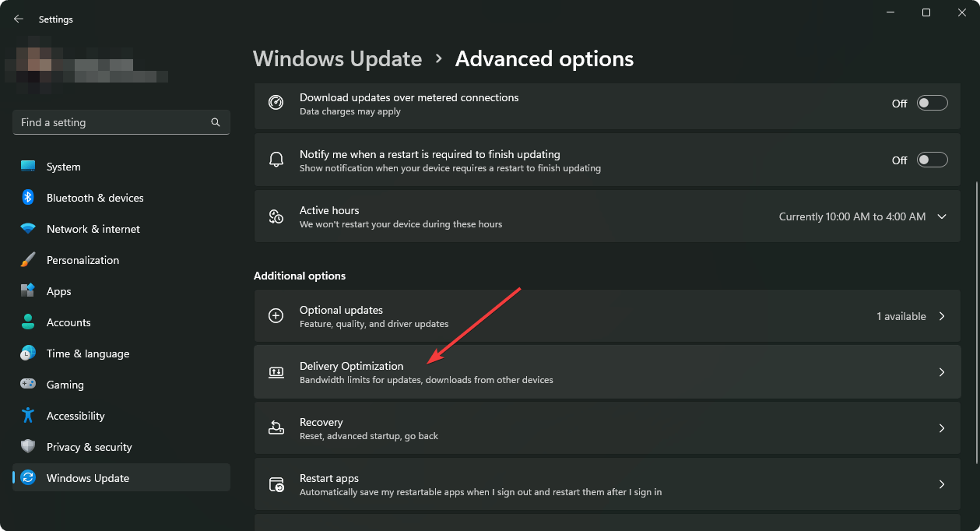Screen dimensions: 980x531
Task: Click the vertical scrollbar on the right
Action: coord(975,320)
